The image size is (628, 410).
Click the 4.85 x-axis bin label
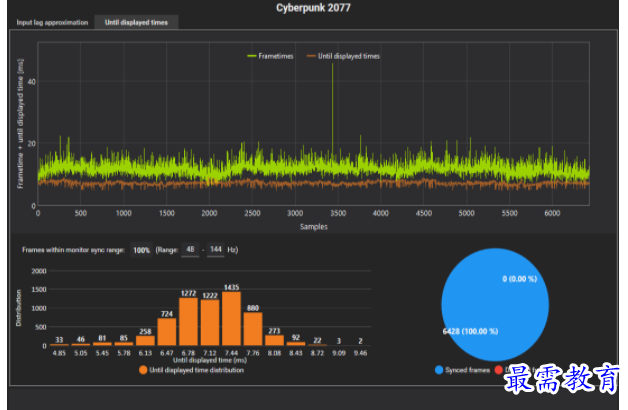(x=59, y=353)
